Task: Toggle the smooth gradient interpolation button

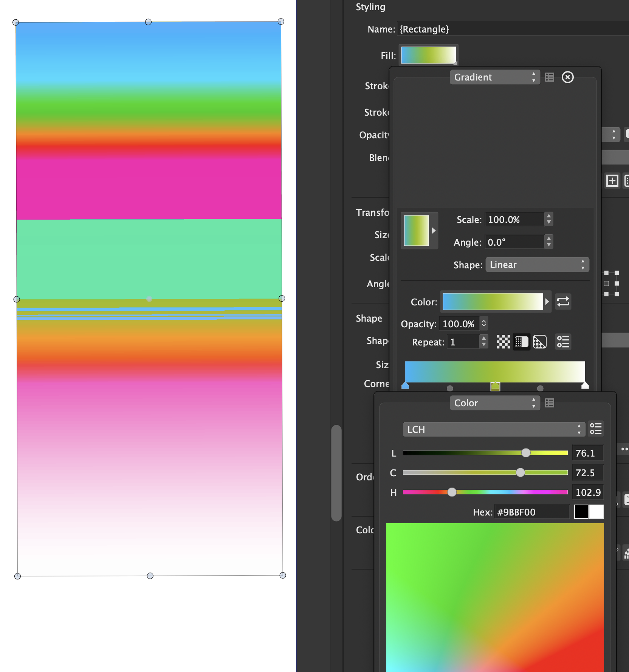Action: pos(521,342)
